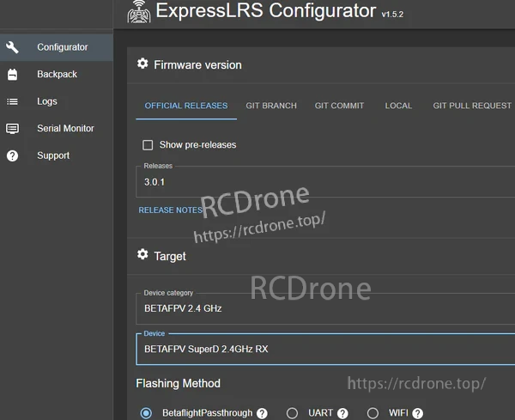Click the wrench icon beside Configurator
515x420 pixels.
tap(12, 47)
